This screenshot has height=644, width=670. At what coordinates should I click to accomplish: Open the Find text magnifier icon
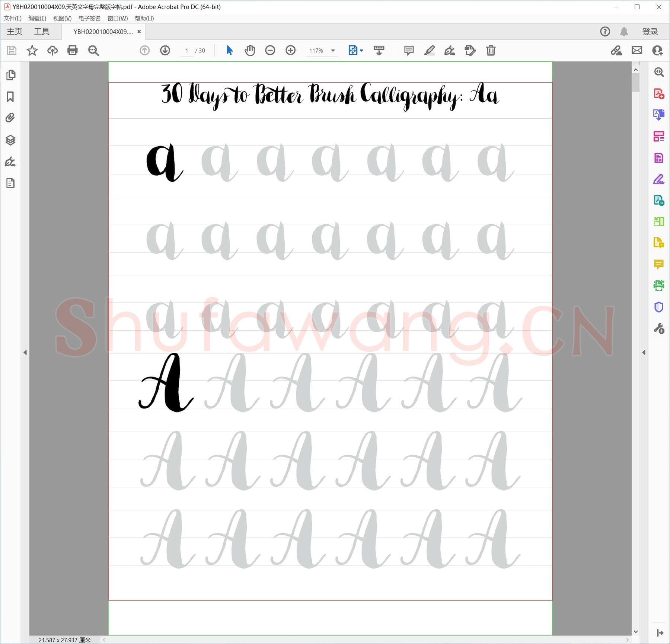[x=93, y=50]
